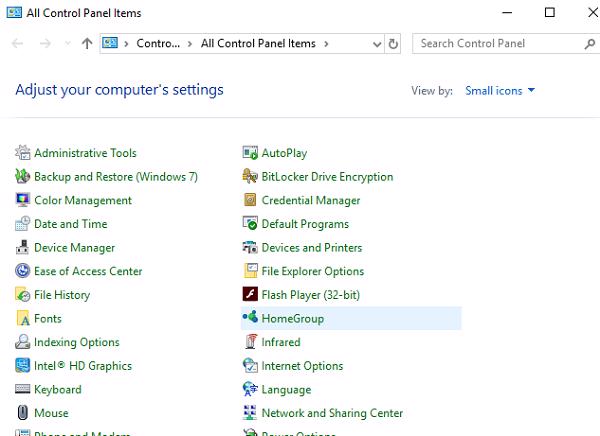This screenshot has width=600, height=436.
Task: Click the Search Control Panel field
Action: (497, 44)
